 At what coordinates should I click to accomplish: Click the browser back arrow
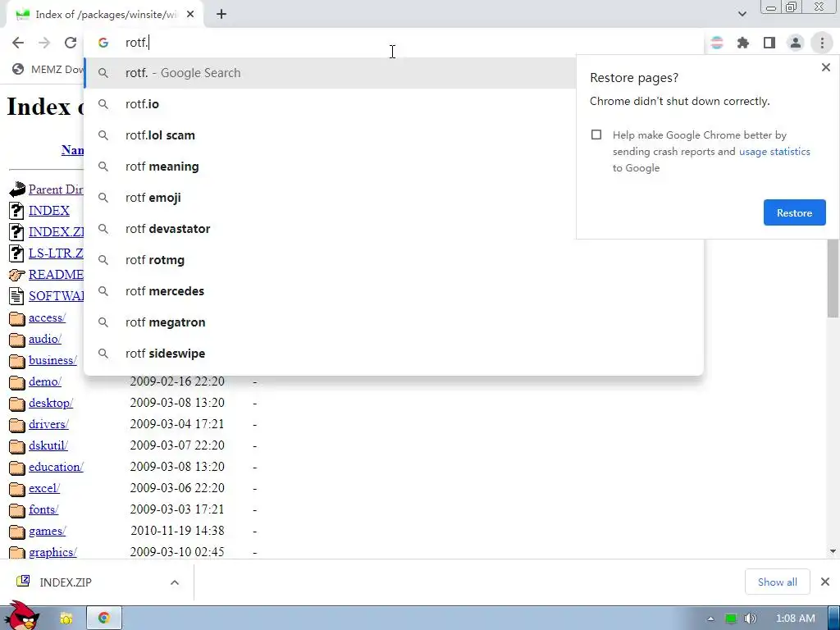coord(18,43)
